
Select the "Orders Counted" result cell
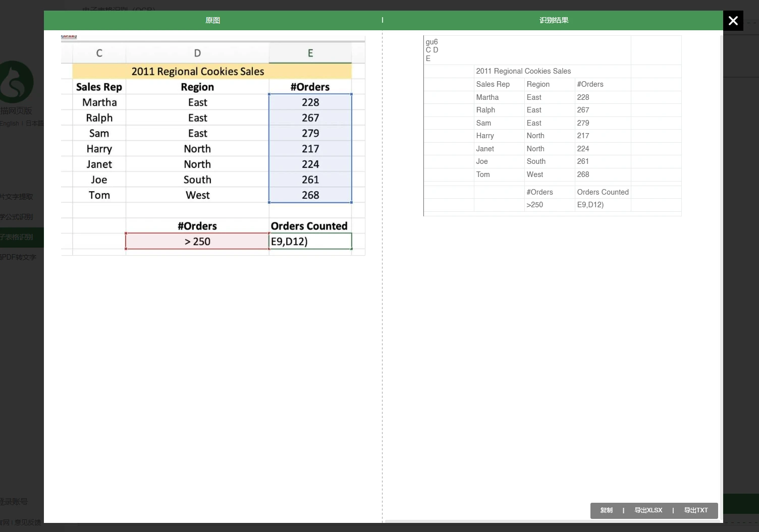pos(603,192)
